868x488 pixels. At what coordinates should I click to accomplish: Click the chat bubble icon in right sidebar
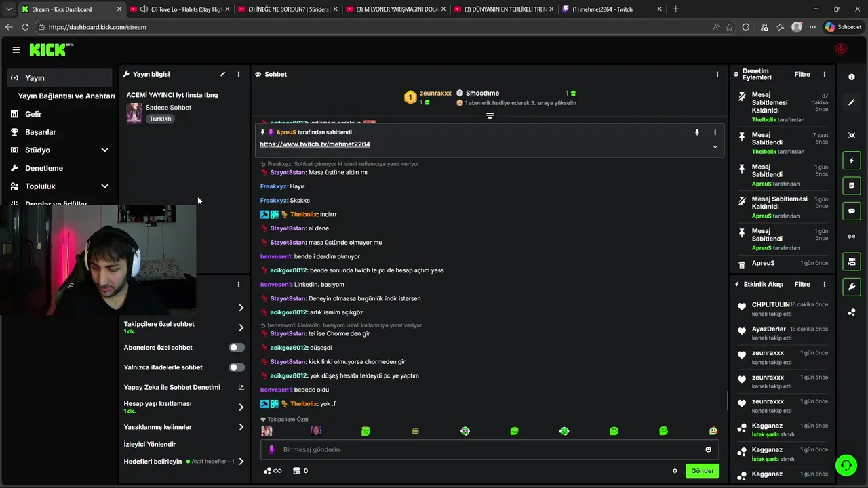tap(852, 211)
